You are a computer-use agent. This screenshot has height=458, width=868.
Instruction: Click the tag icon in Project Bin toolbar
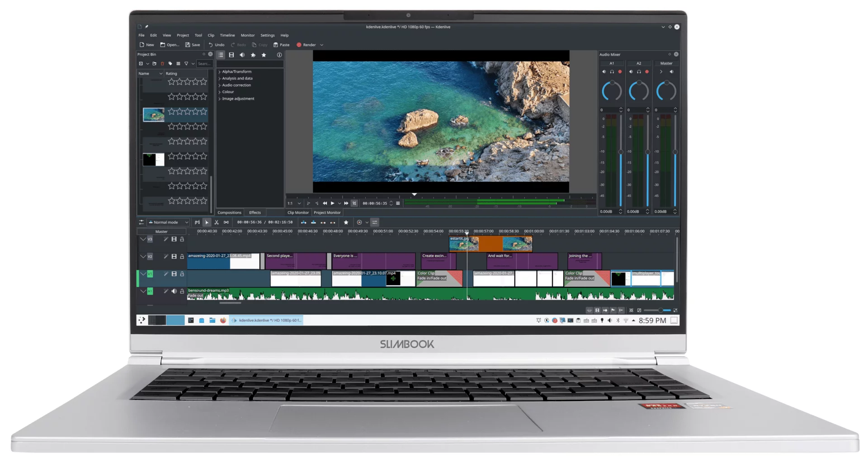170,64
